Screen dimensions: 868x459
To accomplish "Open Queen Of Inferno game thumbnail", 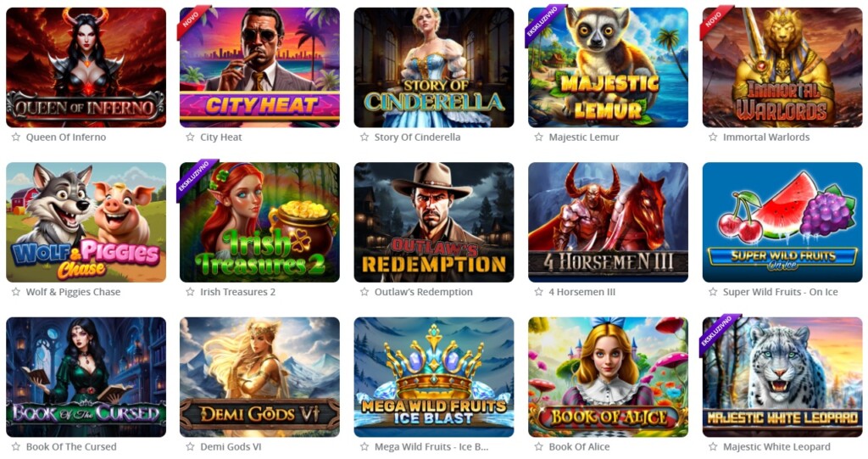I will pyautogui.click(x=86, y=67).
